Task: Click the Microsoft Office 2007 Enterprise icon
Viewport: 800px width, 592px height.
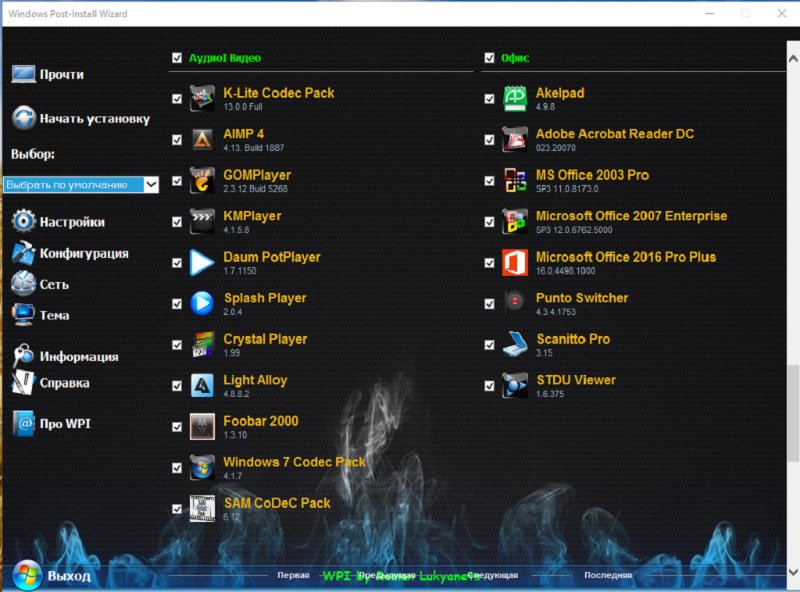Action: 515,221
